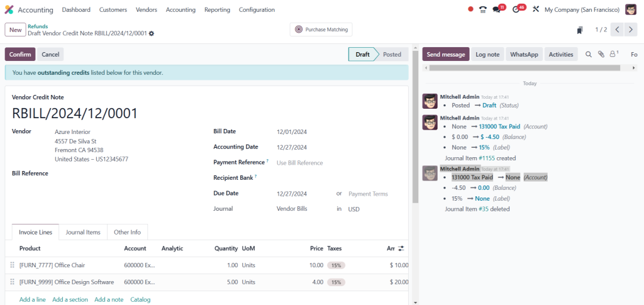Click Add a note link
This screenshot has height=305, width=644.
tap(109, 300)
